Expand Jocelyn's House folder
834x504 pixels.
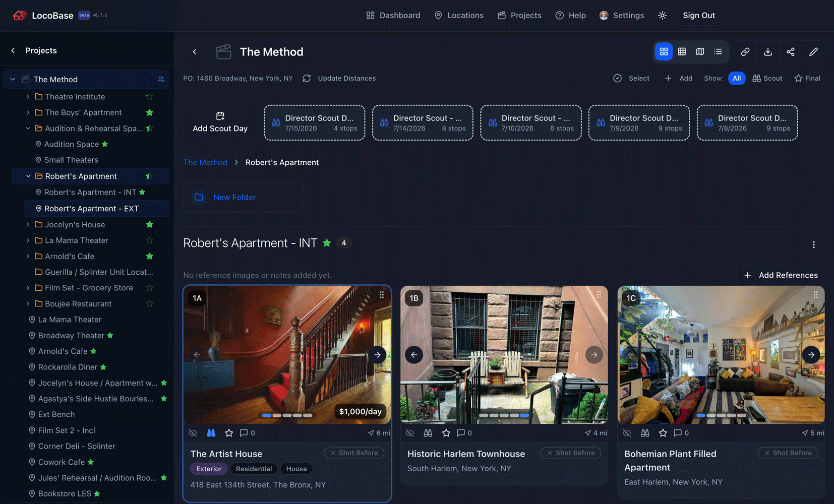pos(28,224)
